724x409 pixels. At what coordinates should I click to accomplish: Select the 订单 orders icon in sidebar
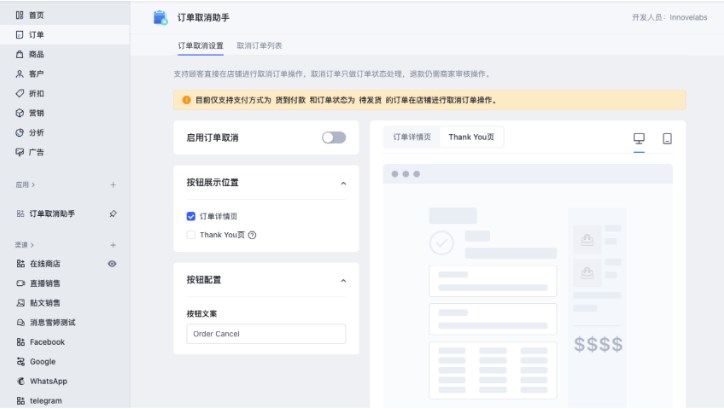coord(19,35)
